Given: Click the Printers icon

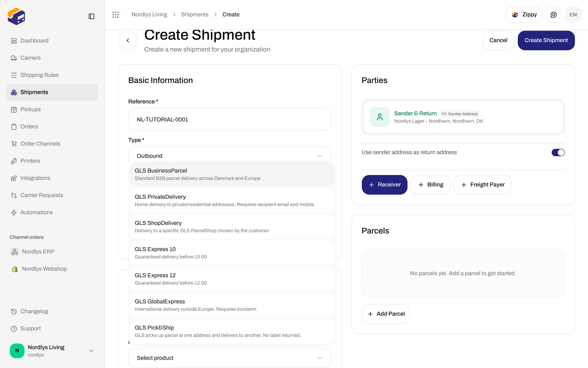Looking at the screenshot, I should [x=14, y=161].
